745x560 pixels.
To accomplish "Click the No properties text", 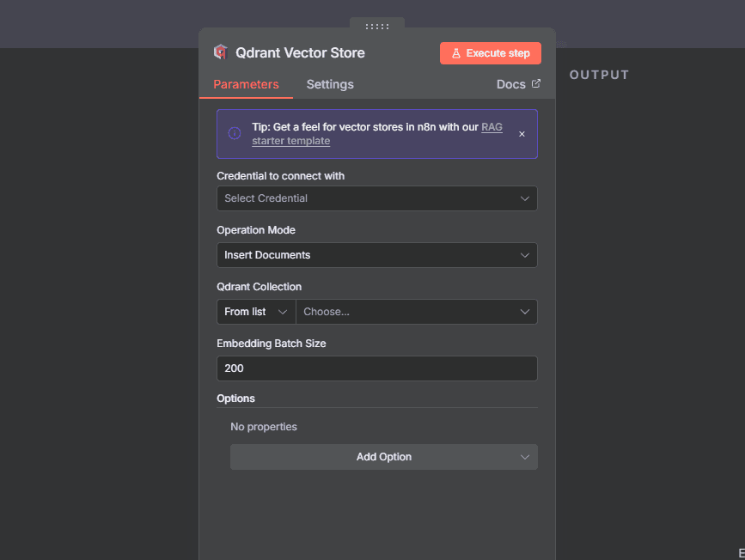I will point(264,427).
